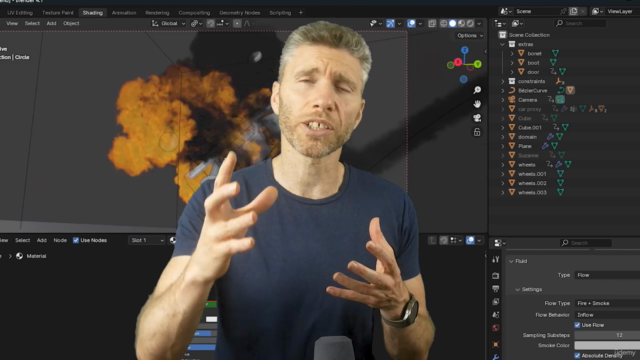
Task: Open the Slot 1 material slot dropdown
Action: (x=147, y=240)
